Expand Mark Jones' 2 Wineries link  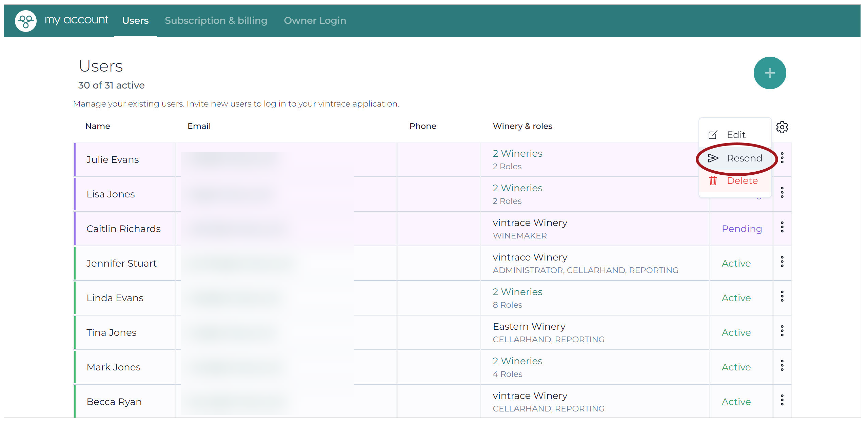coord(517,361)
